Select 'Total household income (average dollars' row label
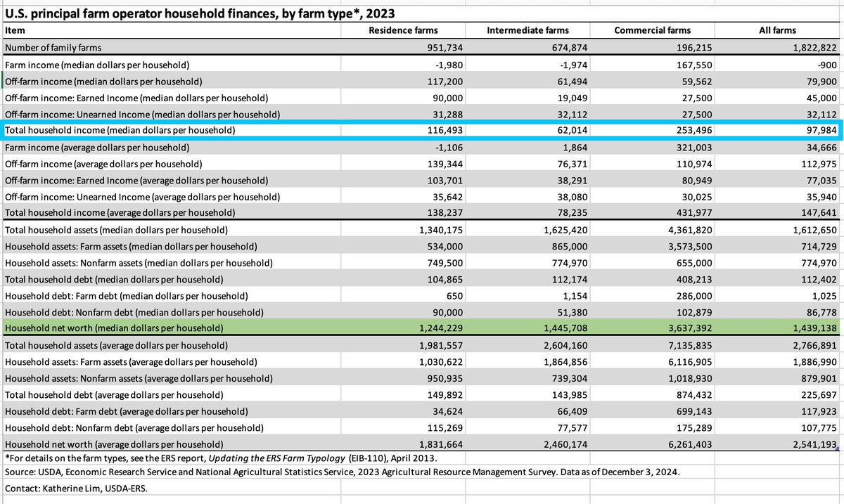Image resolution: width=844 pixels, height=504 pixels. tap(120, 212)
